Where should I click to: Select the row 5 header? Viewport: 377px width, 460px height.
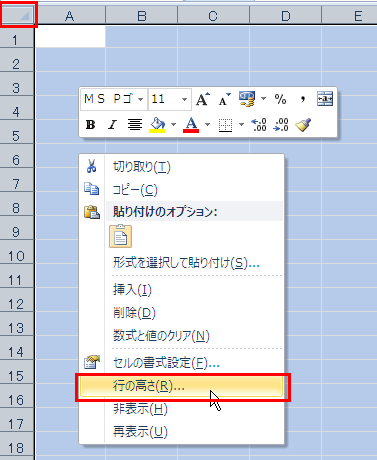[x=17, y=132]
